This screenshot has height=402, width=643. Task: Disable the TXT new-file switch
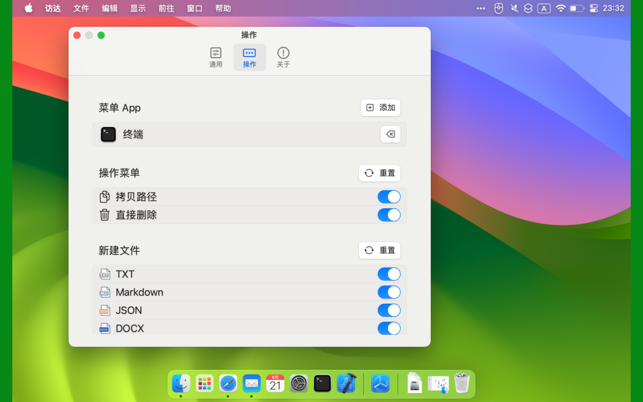point(389,274)
